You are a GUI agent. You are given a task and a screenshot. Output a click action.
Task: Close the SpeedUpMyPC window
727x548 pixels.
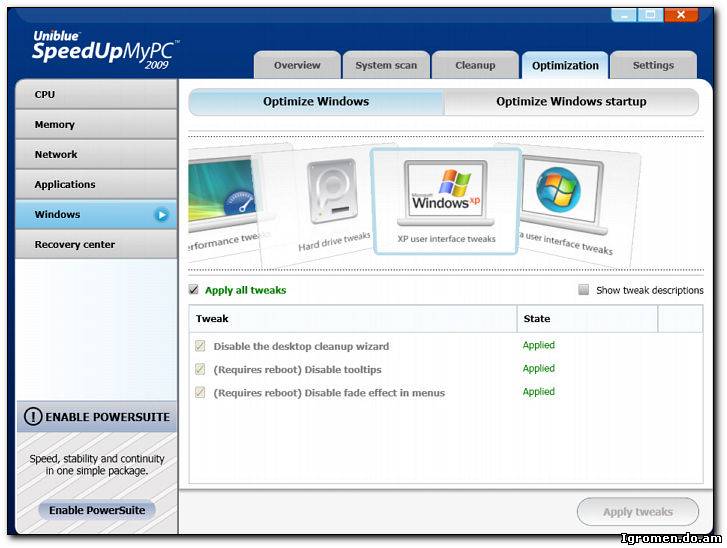pyautogui.click(x=681, y=15)
